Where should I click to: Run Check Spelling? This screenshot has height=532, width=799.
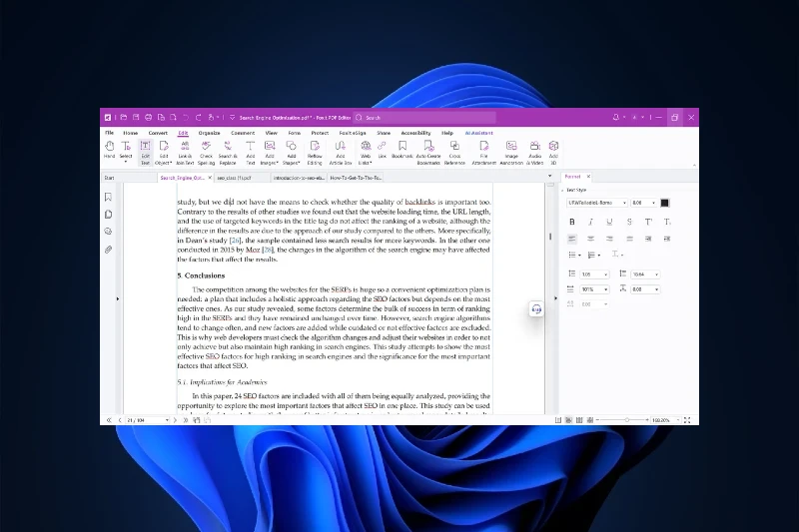point(206,153)
